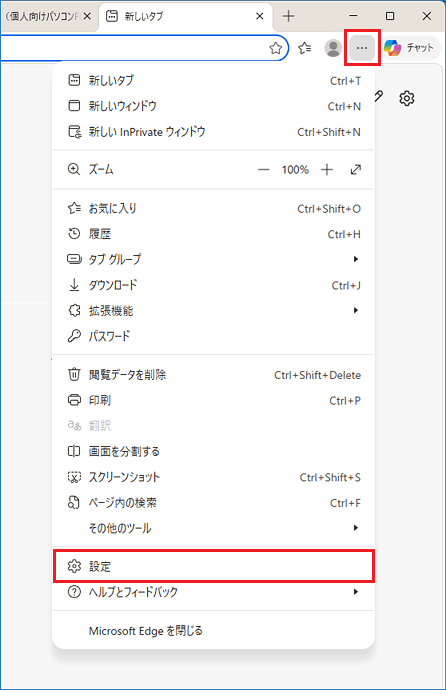This screenshot has height=690, width=446.
Task: Close the 個人向けパソコン tab
Action: tap(87, 16)
